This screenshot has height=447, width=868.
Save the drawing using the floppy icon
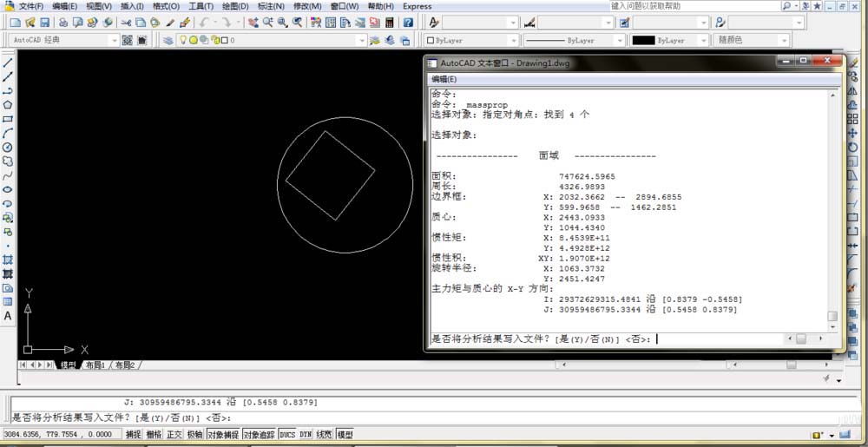(x=44, y=23)
